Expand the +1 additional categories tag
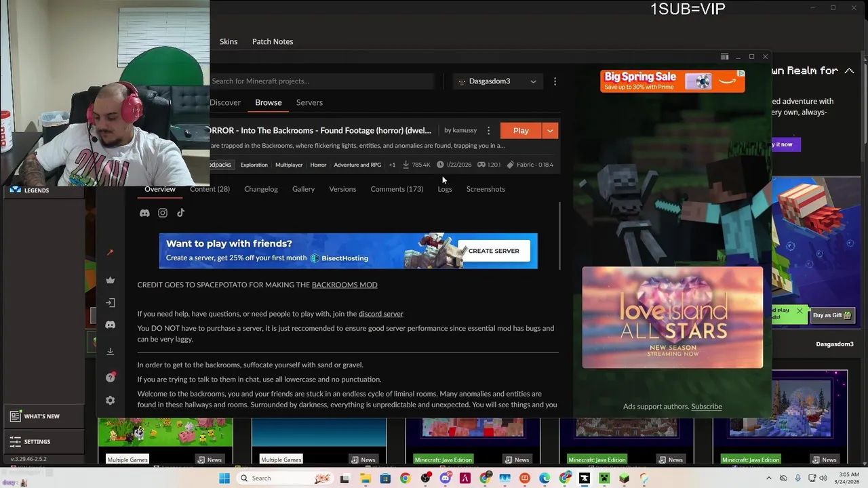The width and height of the screenshot is (868, 488). tap(392, 165)
